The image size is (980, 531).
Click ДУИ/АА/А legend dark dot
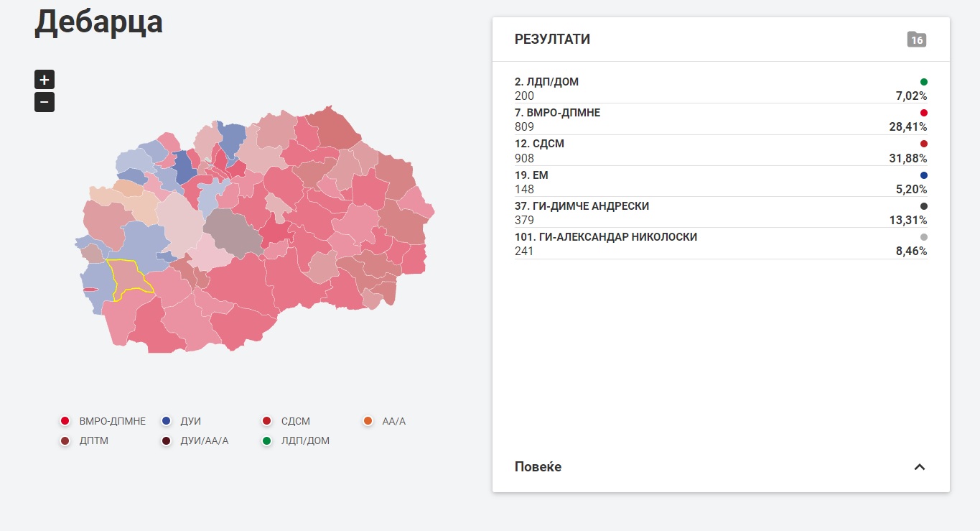(x=167, y=440)
